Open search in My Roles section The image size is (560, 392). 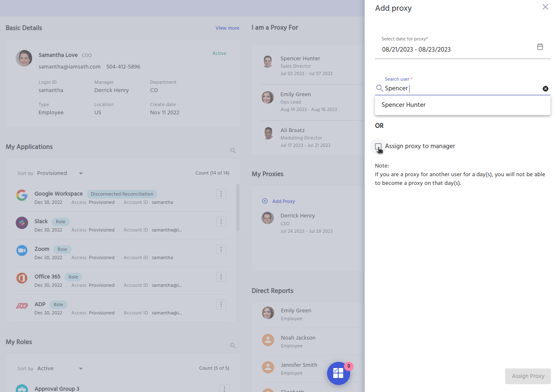[x=233, y=345]
